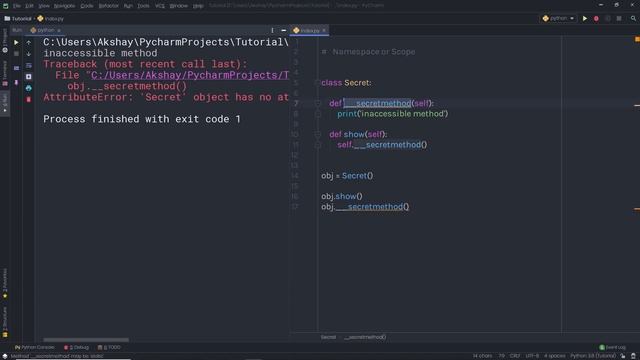
Task: Click the traceback file path link
Action: pos(189,75)
